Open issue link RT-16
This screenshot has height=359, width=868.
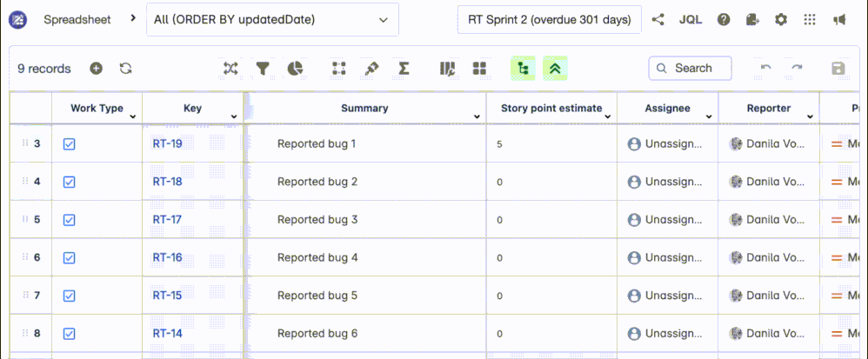tap(167, 257)
